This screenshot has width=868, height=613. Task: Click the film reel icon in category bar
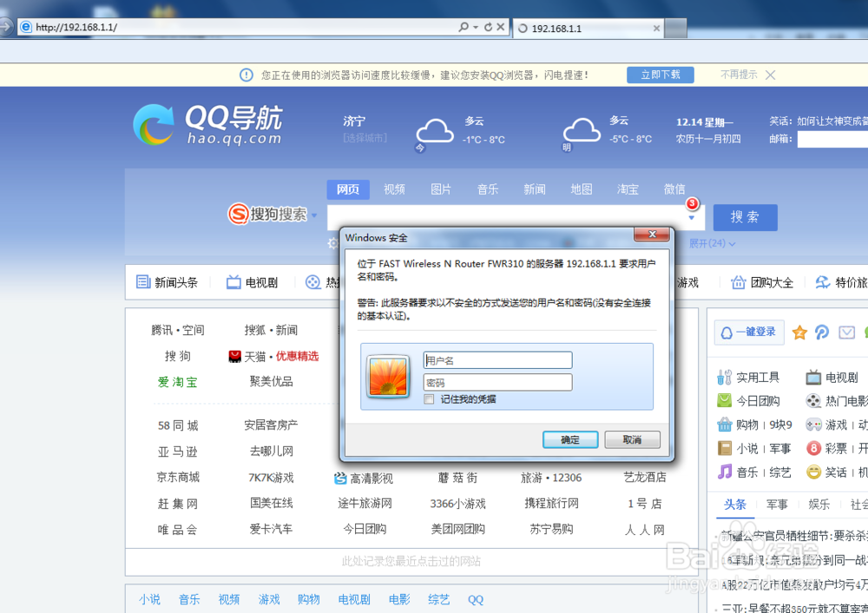(313, 282)
